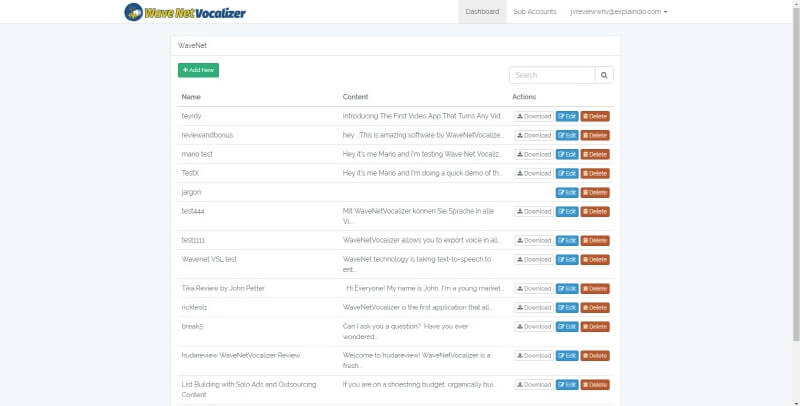Download the Wavenet VSL test entry
The image size is (800, 406).
(534, 260)
